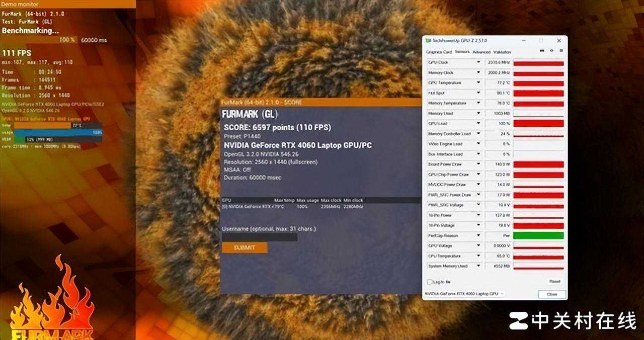
Task: Go to the Validation tab
Action: tap(502, 52)
